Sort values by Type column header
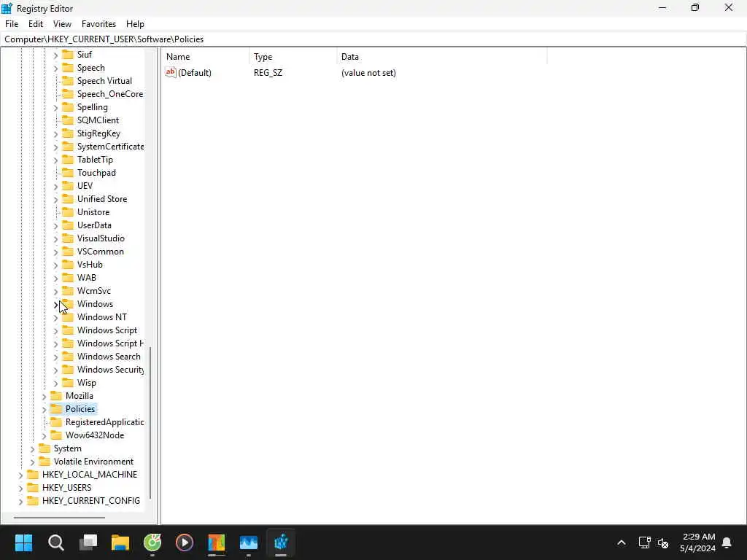Image resolution: width=747 pixels, height=560 pixels. (293, 57)
